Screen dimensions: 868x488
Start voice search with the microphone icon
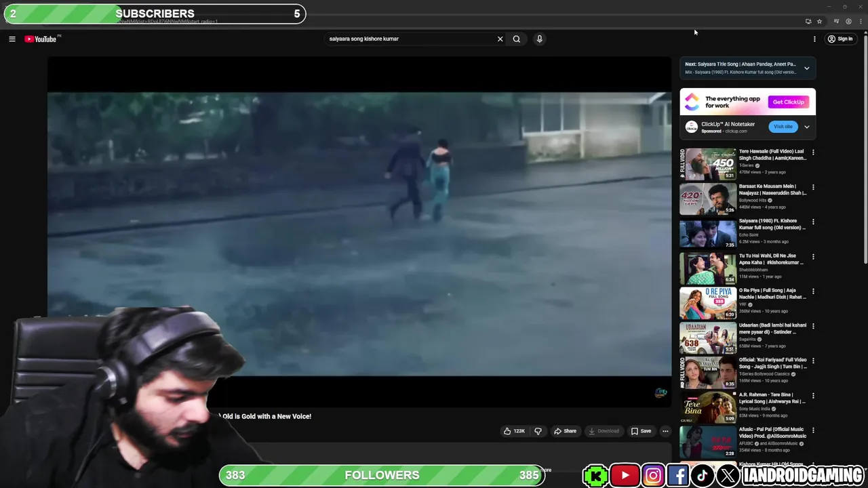[x=540, y=39]
